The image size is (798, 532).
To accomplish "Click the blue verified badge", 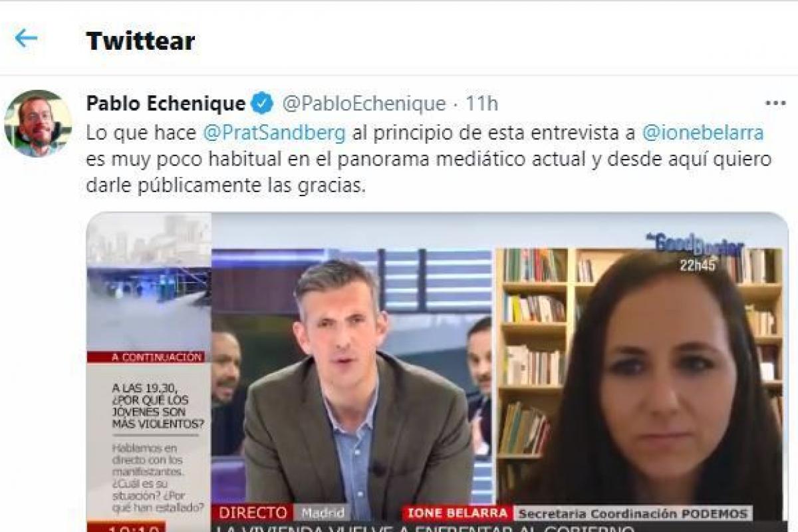I will tap(262, 104).
